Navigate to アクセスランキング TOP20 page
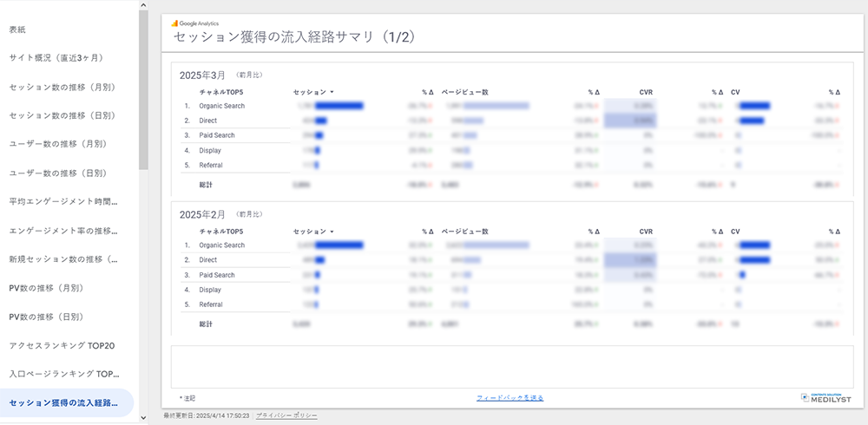This screenshot has height=425, width=868. point(62,345)
